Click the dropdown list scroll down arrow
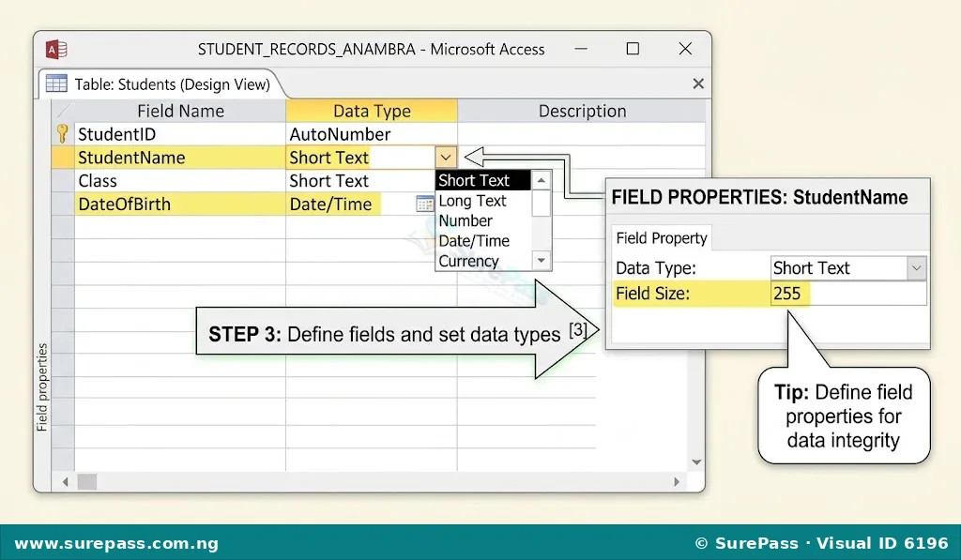This screenshot has height=560, width=961. (x=542, y=261)
